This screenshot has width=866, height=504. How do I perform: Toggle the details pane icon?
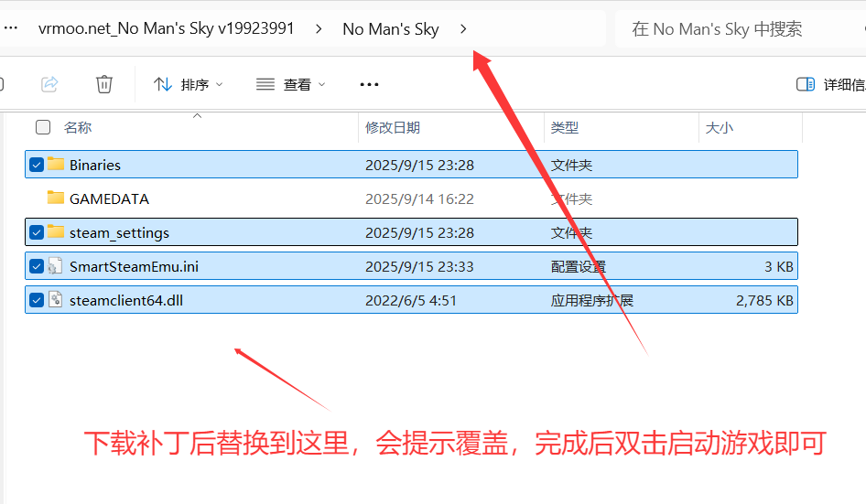[x=806, y=84]
